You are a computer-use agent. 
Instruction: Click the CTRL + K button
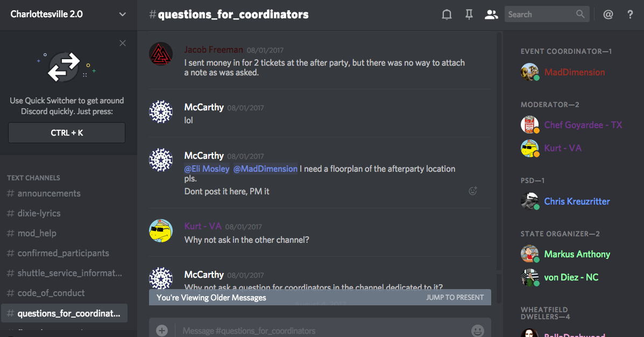pyautogui.click(x=67, y=132)
